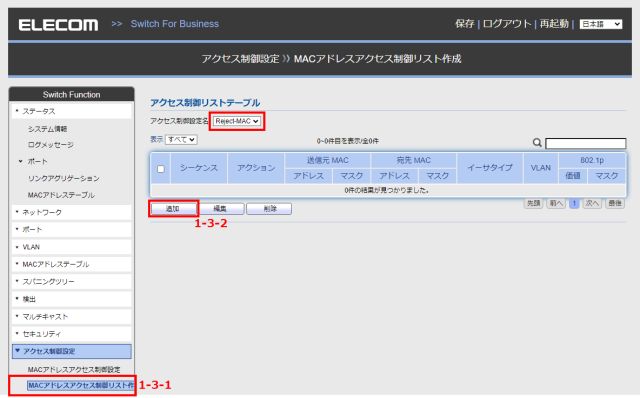The width and height of the screenshot is (640, 398).
Task: Click the 削除 button
Action: 269,209
